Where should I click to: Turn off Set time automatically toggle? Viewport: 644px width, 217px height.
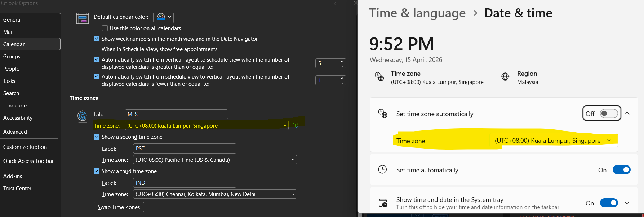(622, 170)
